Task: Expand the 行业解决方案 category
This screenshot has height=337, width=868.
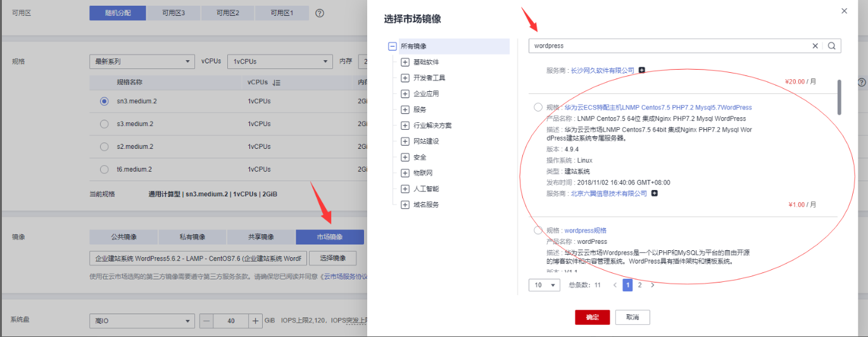Action: click(x=405, y=125)
